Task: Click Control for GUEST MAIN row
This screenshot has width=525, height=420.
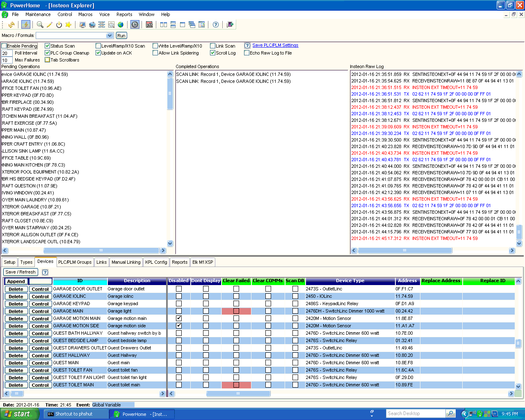Action: click(x=40, y=363)
